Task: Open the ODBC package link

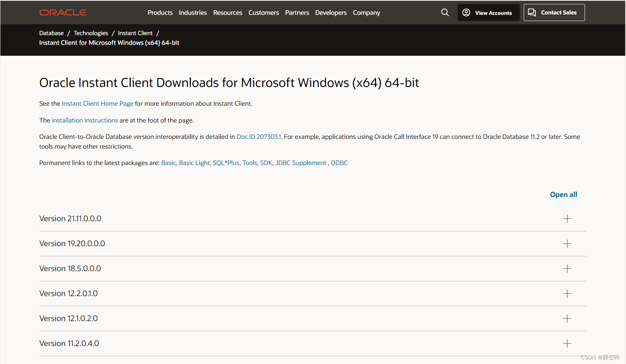Action: (x=339, y=163)
